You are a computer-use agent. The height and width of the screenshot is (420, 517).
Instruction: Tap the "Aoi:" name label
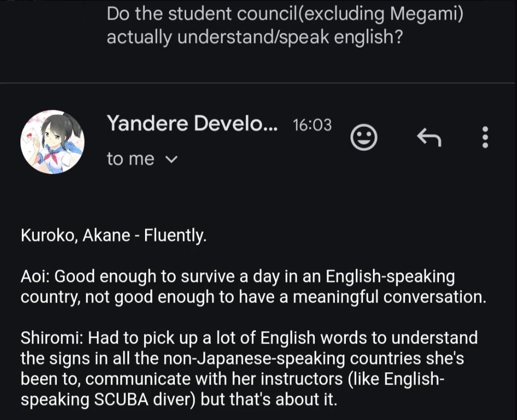(35, 276)
